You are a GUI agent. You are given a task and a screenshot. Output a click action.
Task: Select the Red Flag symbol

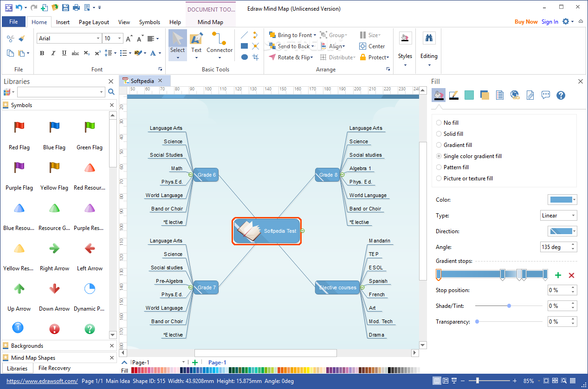click(19, 127)
